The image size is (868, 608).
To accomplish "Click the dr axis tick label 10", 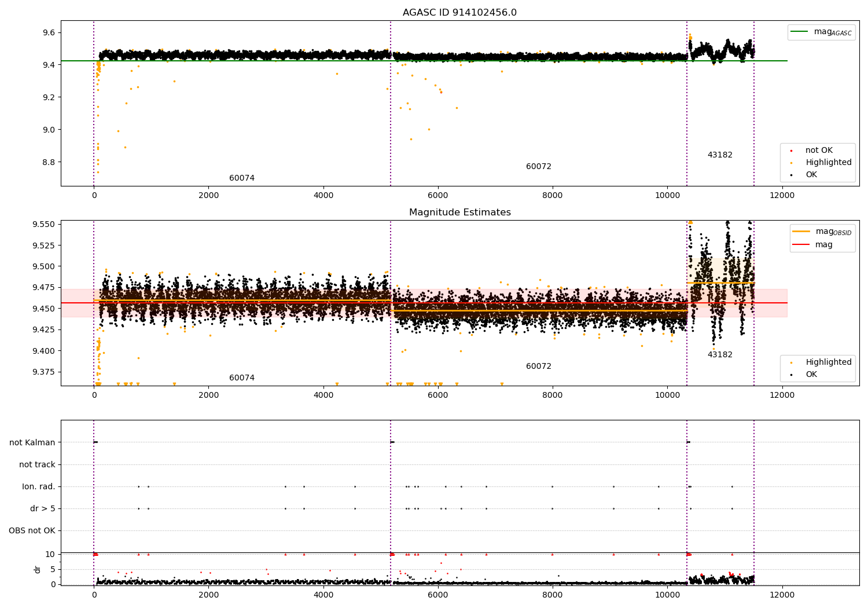I will [50, 554].
